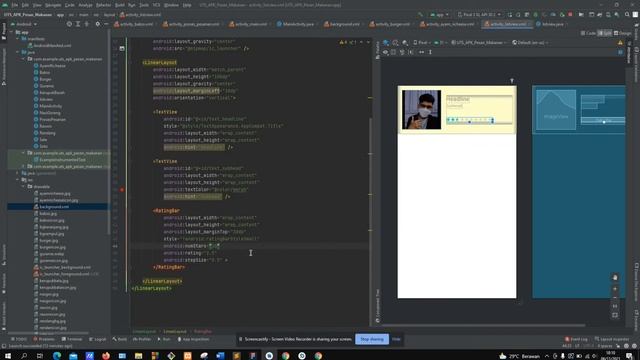Switch editor to Code view mode

click(x=588, y=33)
